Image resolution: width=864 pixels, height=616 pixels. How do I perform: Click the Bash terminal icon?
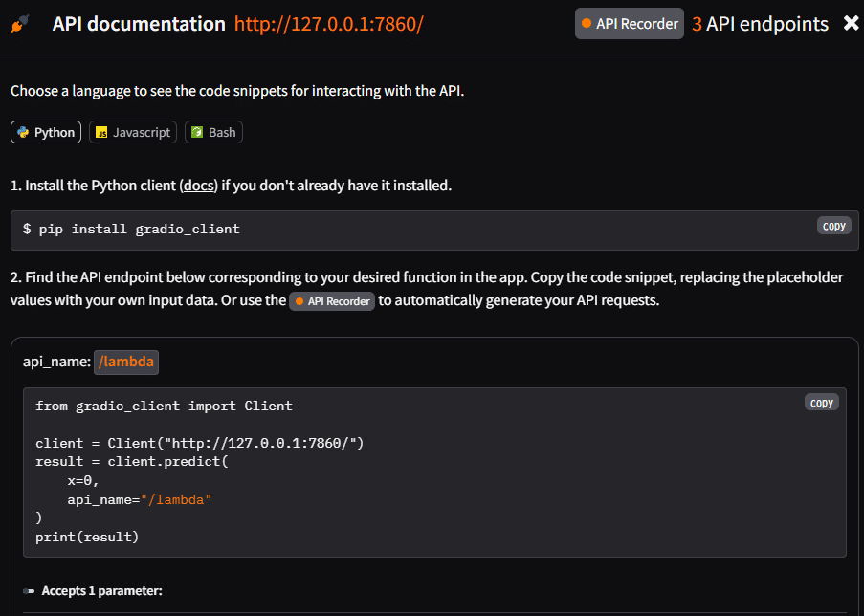point(197,132)
